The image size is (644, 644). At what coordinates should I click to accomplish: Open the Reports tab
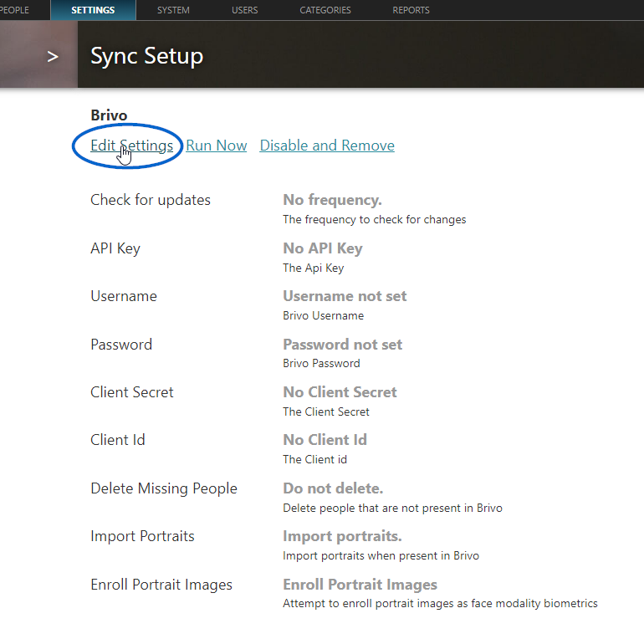pyautogui.click(x=411, y=10)
